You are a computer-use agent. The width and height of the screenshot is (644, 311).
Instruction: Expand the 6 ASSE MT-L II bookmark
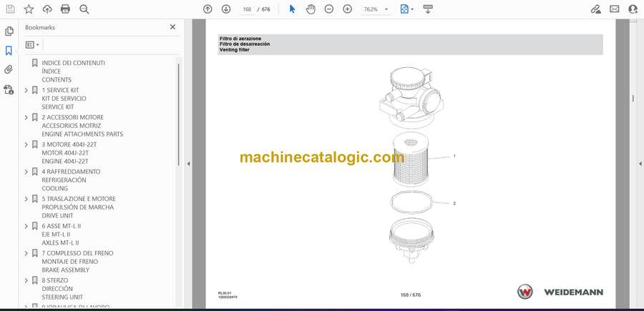[26, 227]
